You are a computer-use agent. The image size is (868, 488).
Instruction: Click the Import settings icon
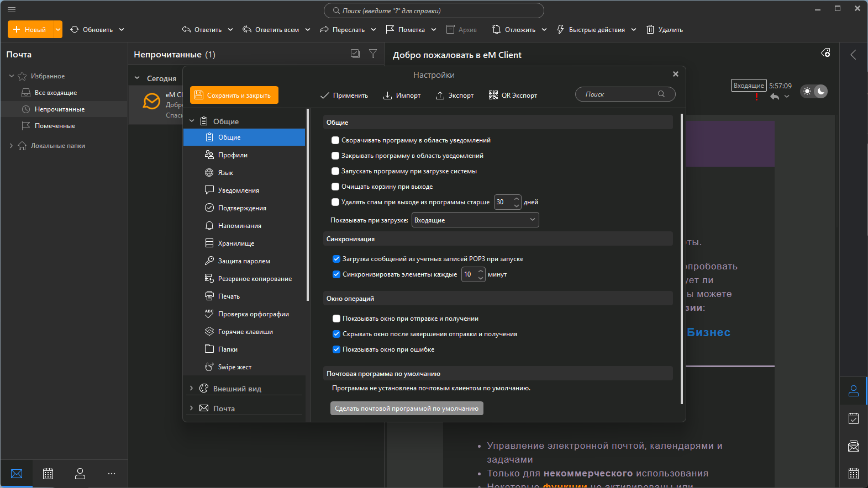[x=388, y=96]
